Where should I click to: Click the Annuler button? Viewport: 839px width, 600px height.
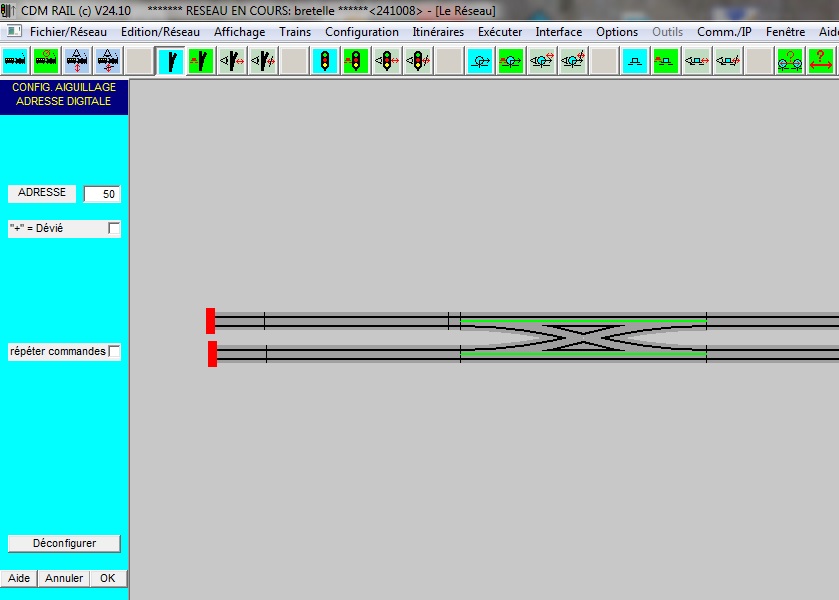click(64, 578)
